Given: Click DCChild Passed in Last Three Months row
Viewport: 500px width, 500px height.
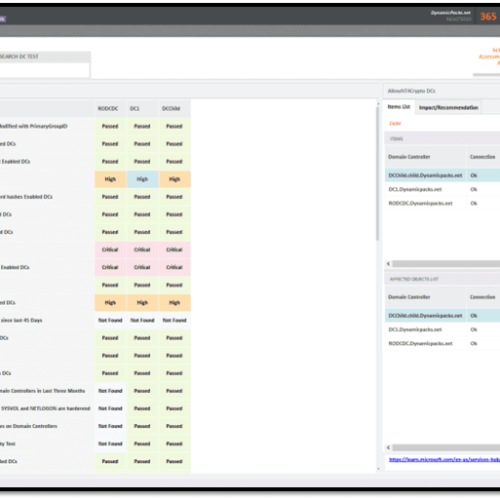Looking at the screenshot, I should click(x=174, y=391).
